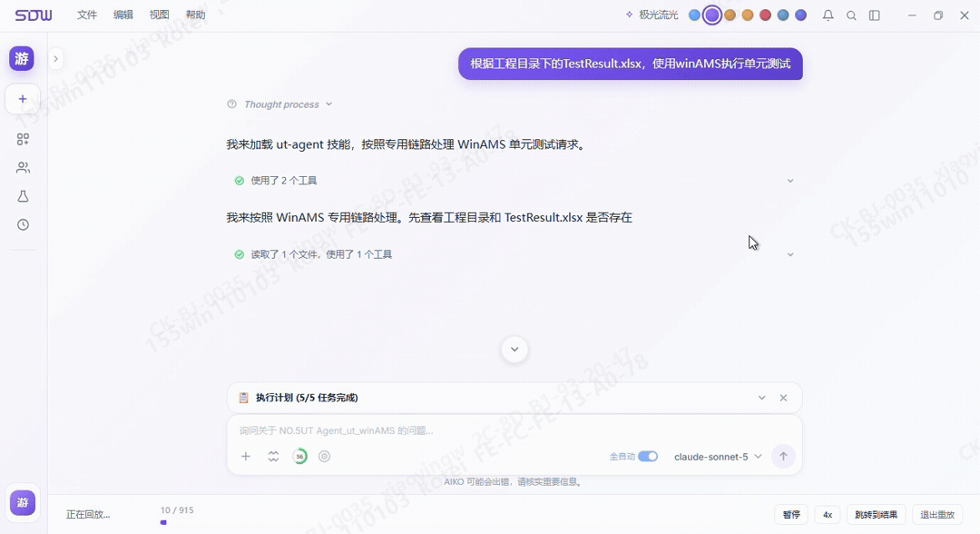The image size is (980, 534).
Task: Click 退出重放 button
Action: (x=937, y=515)
